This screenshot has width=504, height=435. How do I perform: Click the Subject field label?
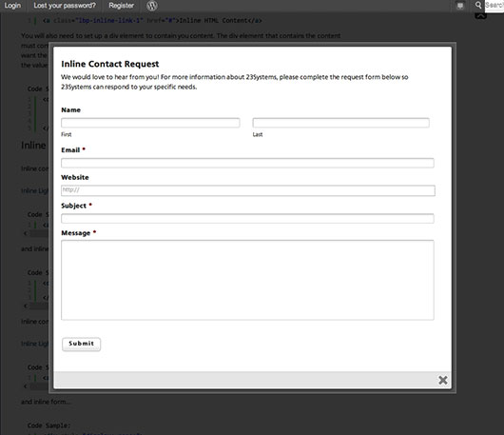click(x=73, y=206)
